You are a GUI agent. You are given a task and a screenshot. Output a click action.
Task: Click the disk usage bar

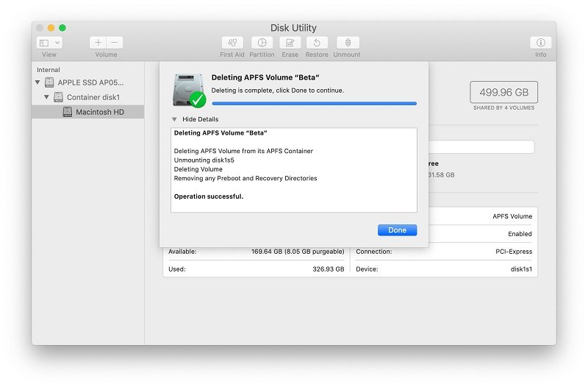(481, 146)
